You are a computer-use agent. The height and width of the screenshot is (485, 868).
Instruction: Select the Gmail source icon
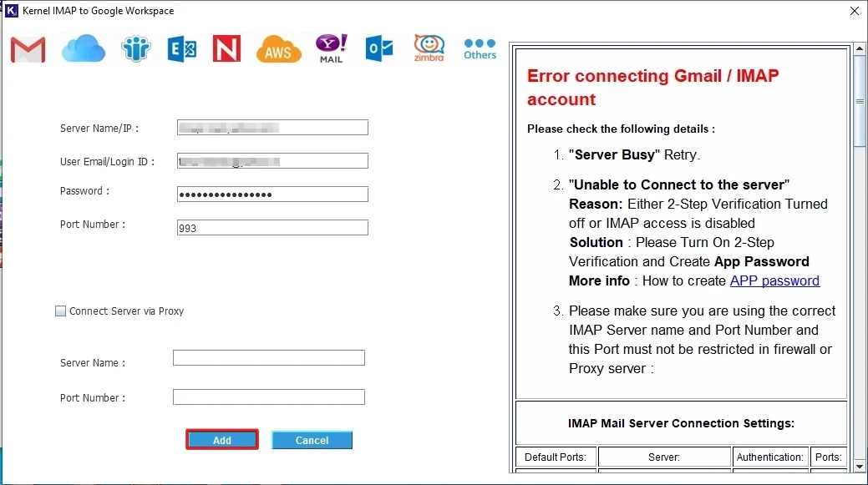(x=28, y=49)
